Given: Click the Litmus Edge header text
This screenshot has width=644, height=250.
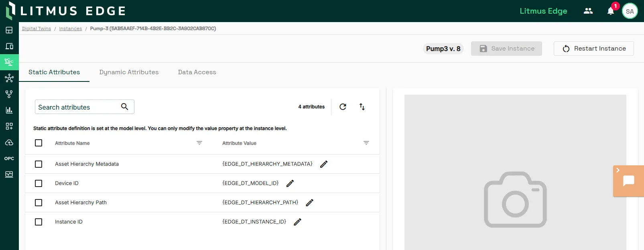Looking at the screenshot, I should tap(543, 11).
